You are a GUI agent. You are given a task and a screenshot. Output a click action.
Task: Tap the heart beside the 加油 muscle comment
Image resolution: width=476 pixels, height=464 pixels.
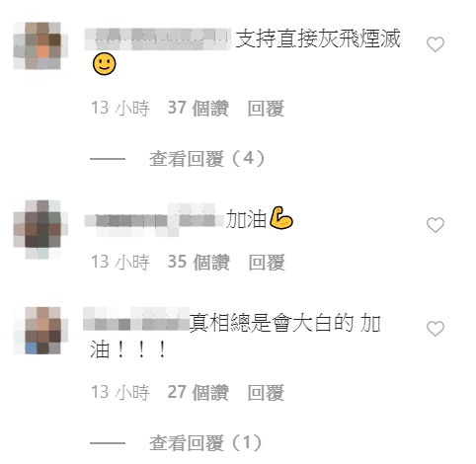[x=436, y=225]
